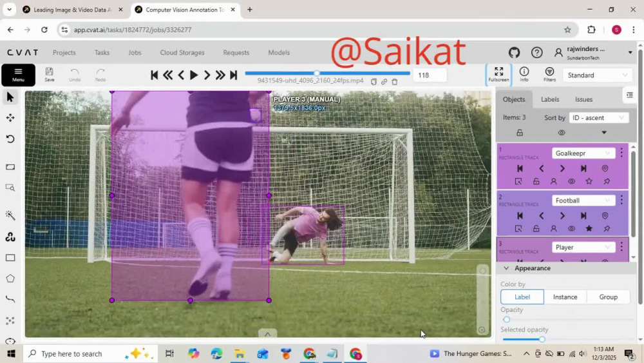Select the draw polyline tool

click(10, 299)
